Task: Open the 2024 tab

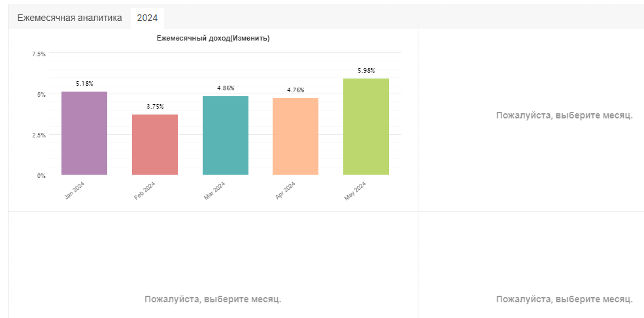Action: [x=148, y=18]
